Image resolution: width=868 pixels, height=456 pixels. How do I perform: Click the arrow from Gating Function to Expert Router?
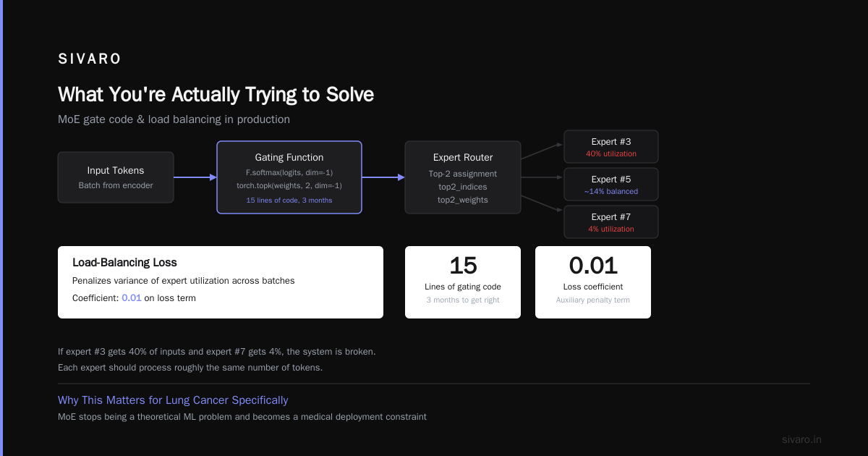coord(383,177)
